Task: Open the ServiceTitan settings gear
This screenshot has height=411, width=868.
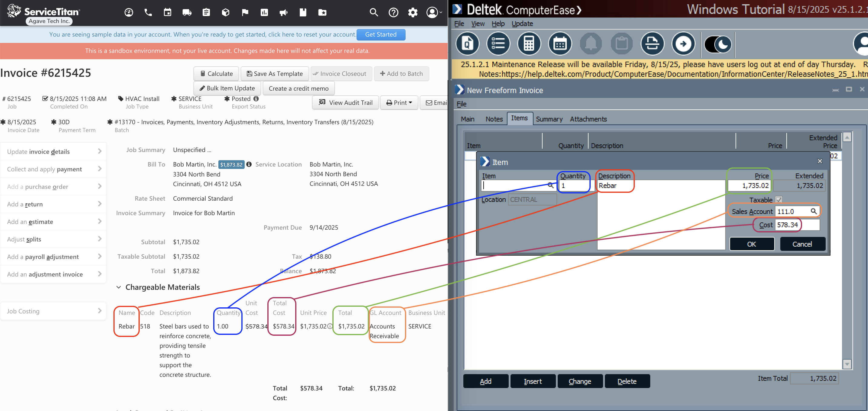Action: (x=413, y=12)
